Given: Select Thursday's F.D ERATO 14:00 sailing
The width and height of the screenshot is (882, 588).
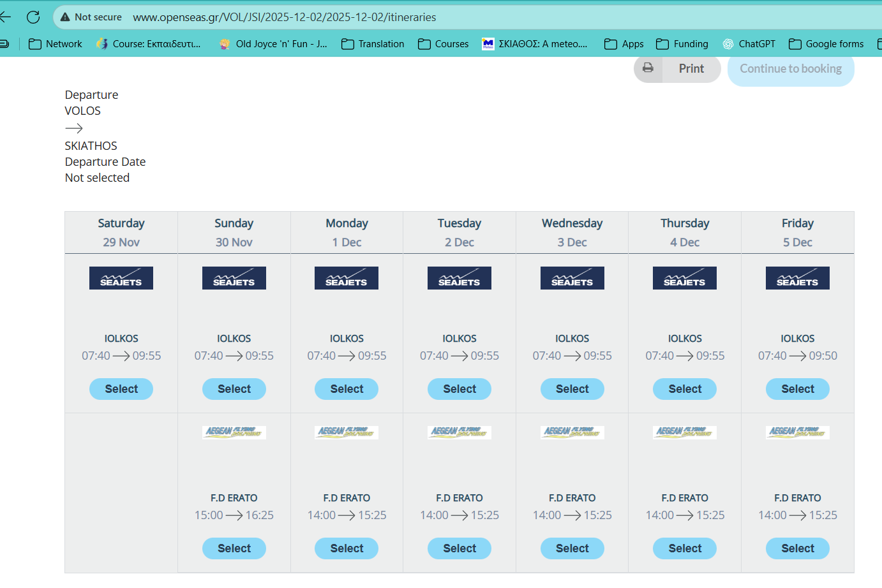Looking at the screenshot, I should (684, 548).
